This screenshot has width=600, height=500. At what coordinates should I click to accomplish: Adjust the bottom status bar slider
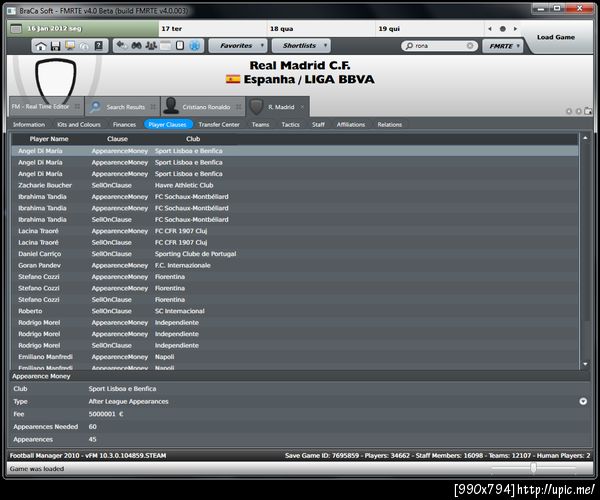[533, 467]
